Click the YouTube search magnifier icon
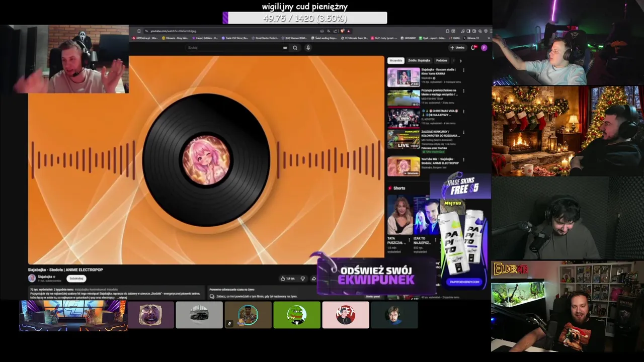 [x=295, y=48]
